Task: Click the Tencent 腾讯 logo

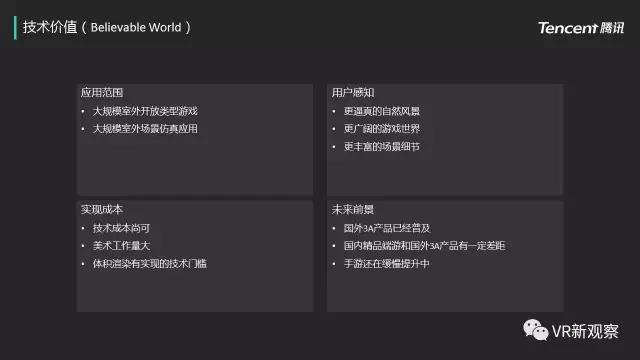Action: tap(581, 28)
